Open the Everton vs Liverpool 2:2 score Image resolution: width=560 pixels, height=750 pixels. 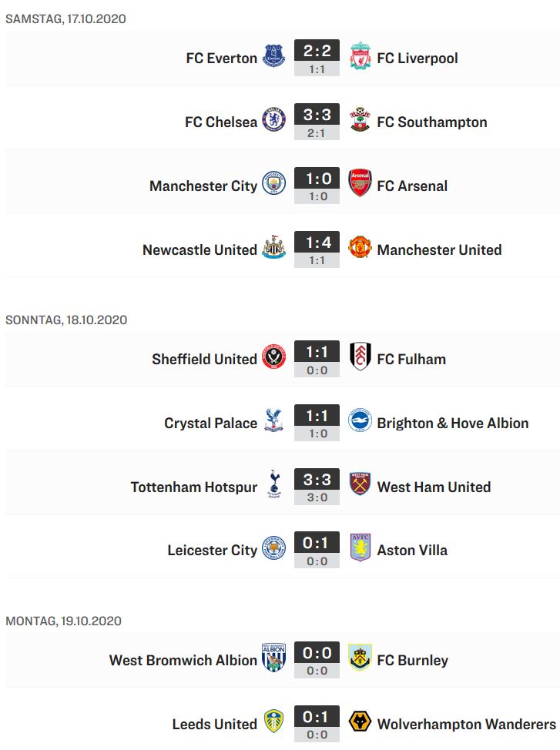tap(317, 50)
